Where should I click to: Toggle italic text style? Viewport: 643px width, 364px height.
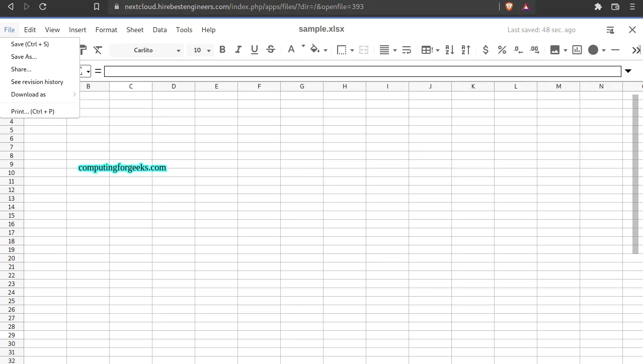click(x=238, y=50)
